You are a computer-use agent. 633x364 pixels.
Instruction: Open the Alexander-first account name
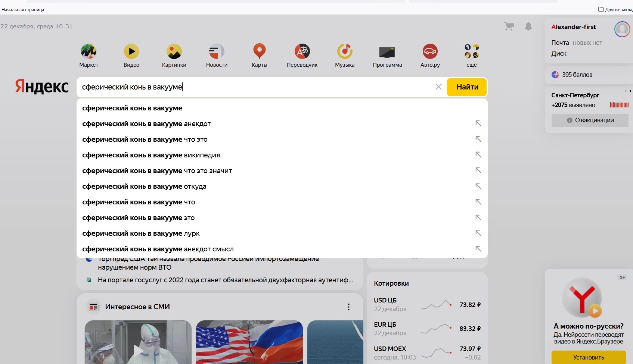574,27
